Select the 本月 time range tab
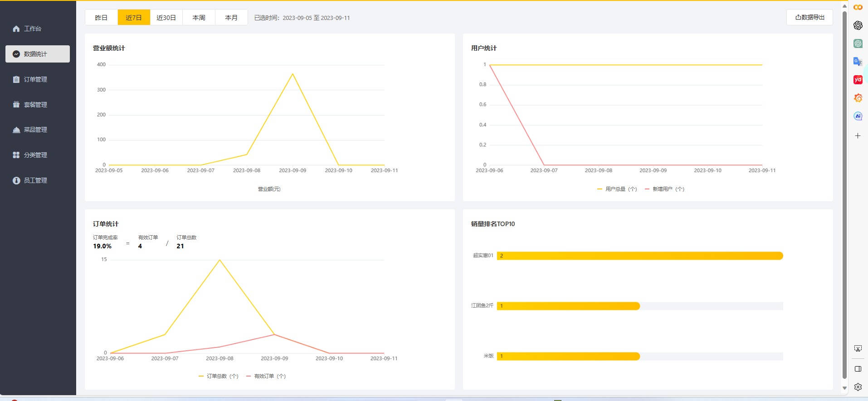This screenshot has width=868, height=401. [231, 18]
